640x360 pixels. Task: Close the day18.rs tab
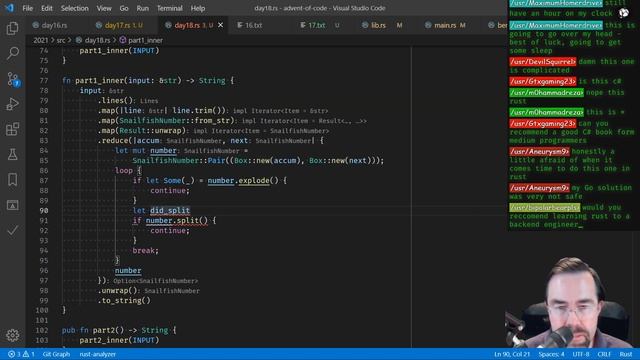pyautogui.click(x=220, y=25)
